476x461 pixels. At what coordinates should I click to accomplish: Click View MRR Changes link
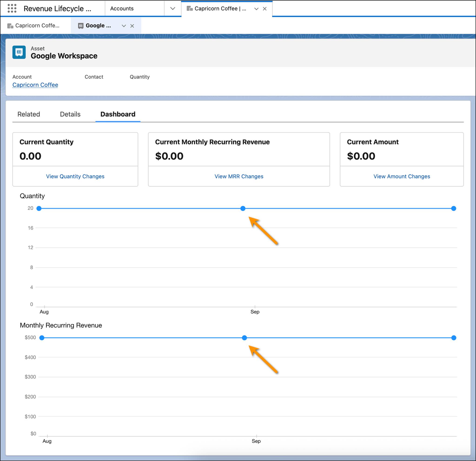(x=239, y=177)
